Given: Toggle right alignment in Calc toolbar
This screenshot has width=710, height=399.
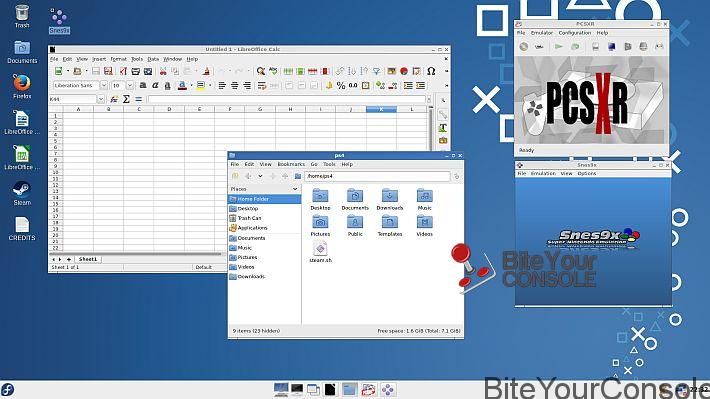Looking at the screenshot, I should point(247,85).
